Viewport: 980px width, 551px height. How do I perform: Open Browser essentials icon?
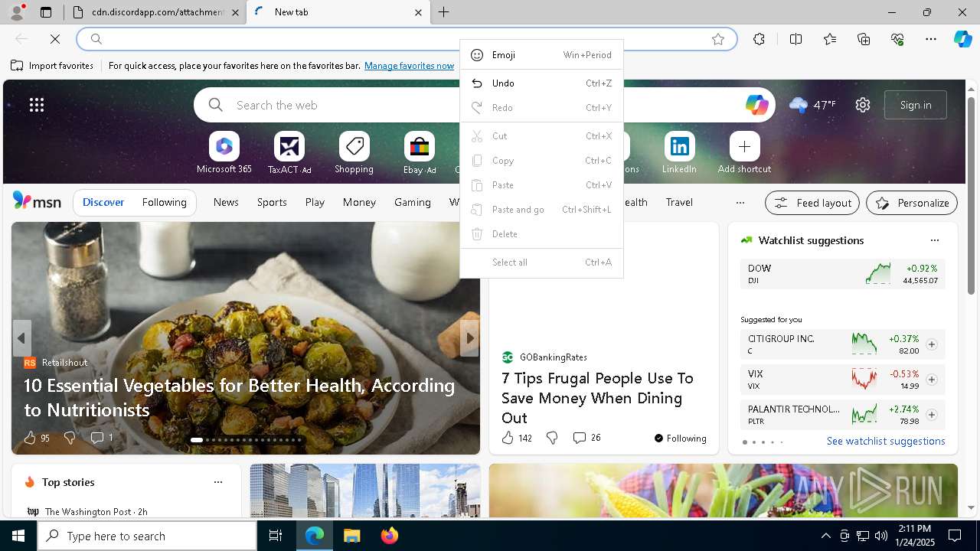[897, 39]
